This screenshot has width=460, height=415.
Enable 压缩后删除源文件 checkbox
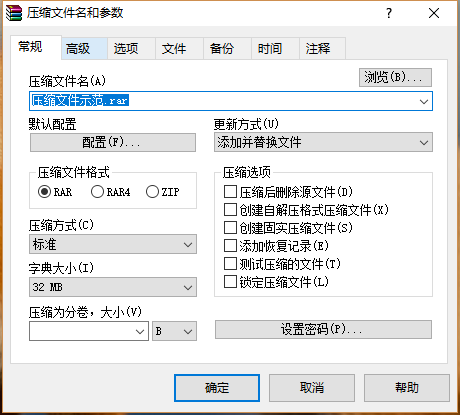coord(230,192)
